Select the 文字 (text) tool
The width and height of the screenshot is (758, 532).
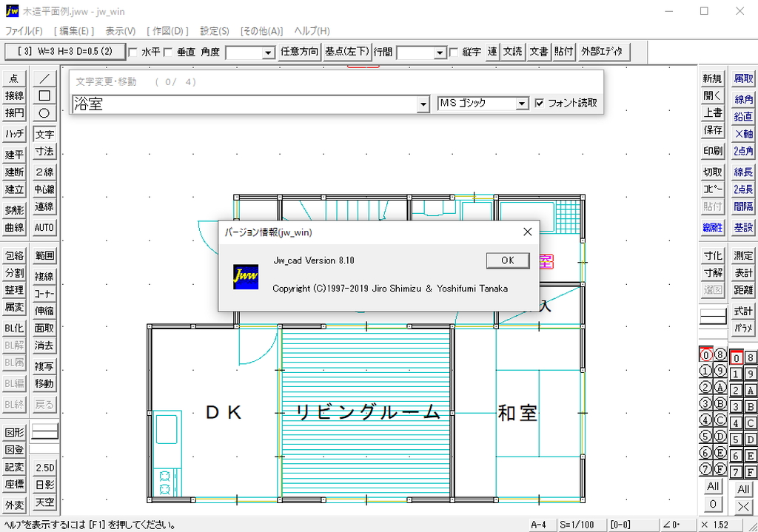click(x=44, y=134)
